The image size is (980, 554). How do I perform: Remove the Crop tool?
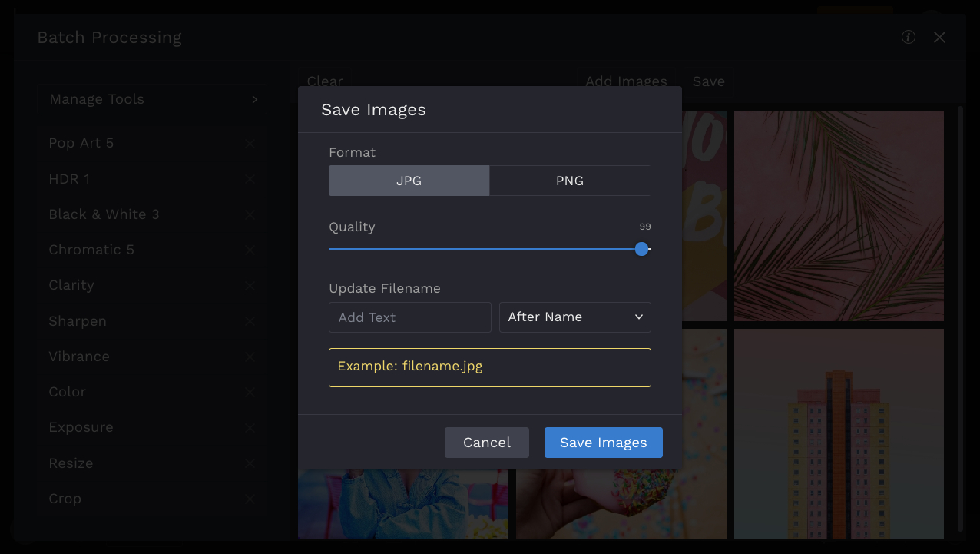coord(250,499)
